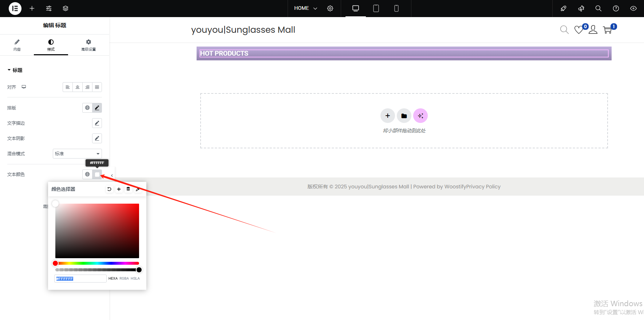
Task: Click the white text color swatch
Action: (x=97, y=175)
